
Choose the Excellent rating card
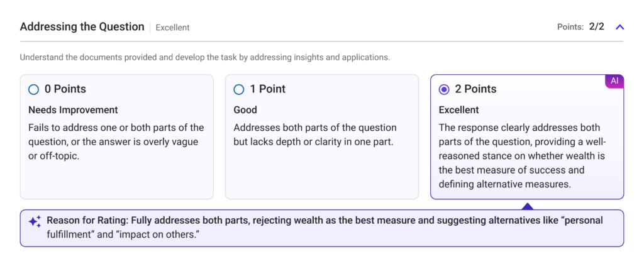point(527,136)
